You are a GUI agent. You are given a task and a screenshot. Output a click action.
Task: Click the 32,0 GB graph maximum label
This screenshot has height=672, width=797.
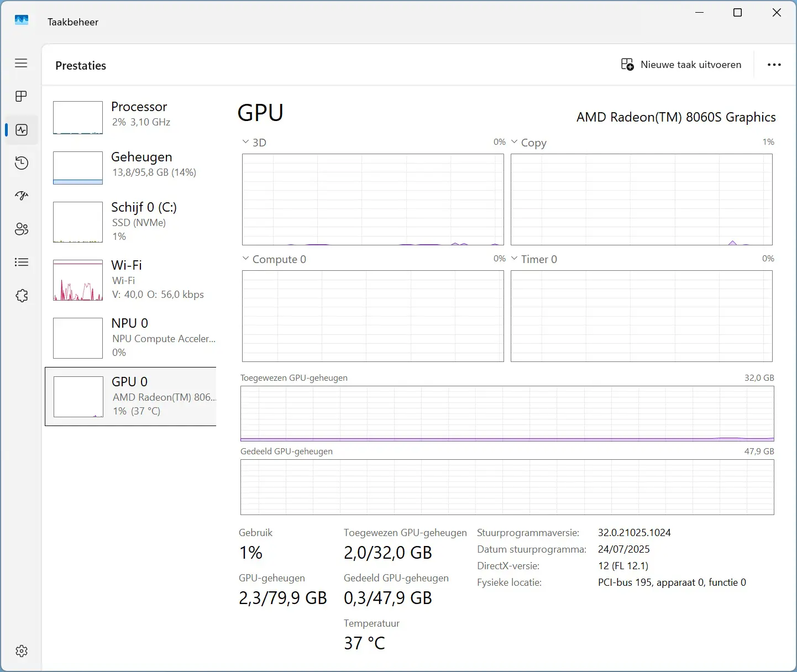point(759,378)
